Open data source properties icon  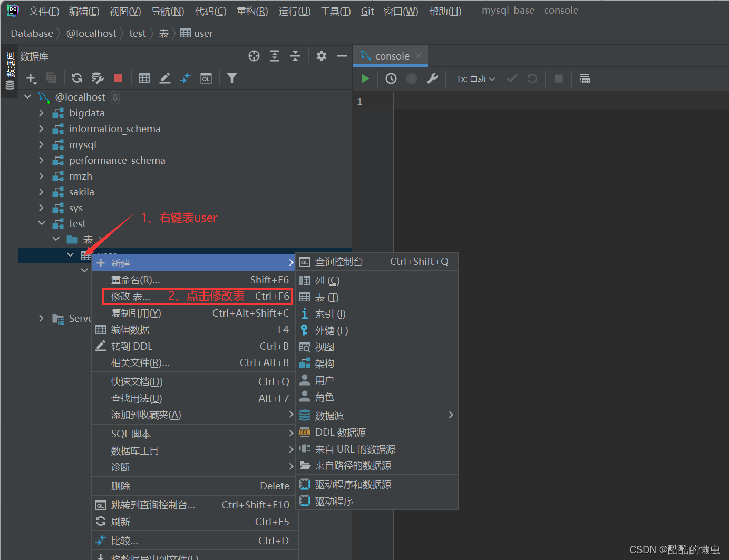tap(98, 78)
